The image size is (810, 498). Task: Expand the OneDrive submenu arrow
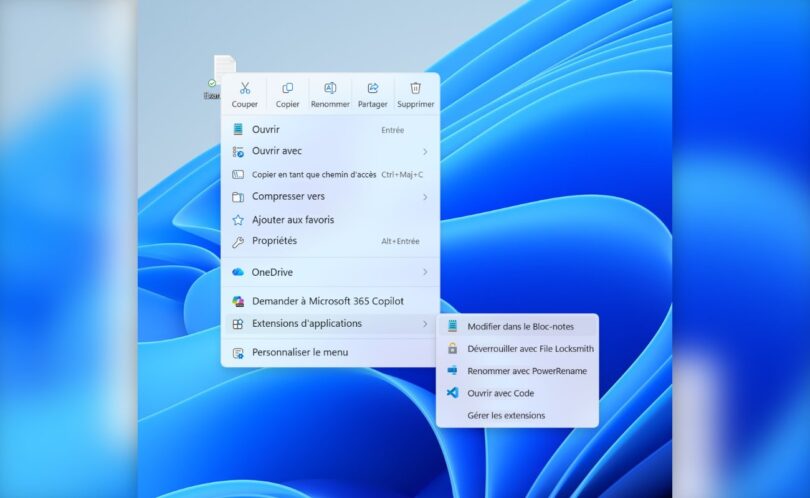[425, 272]
